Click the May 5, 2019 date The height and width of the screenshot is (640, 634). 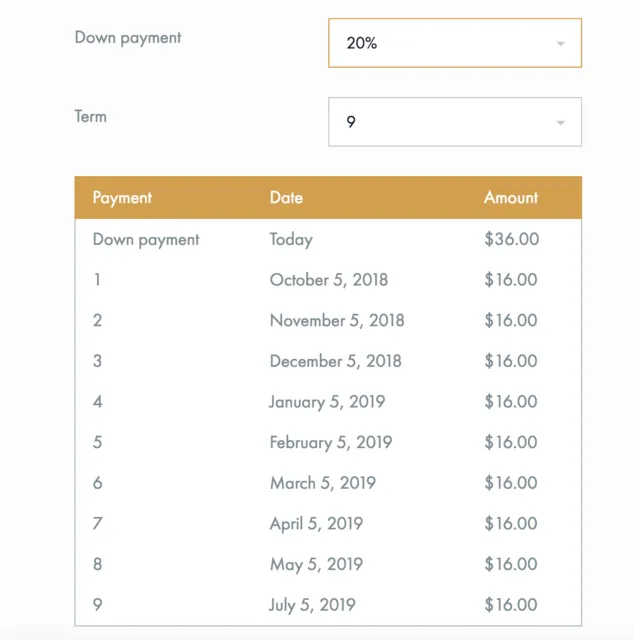(316, 564)
